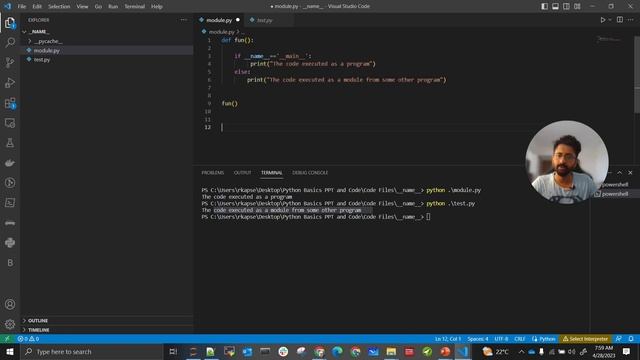Click the Run Python File play button
Screen dimensions: 640x360
tap(602, 20)
